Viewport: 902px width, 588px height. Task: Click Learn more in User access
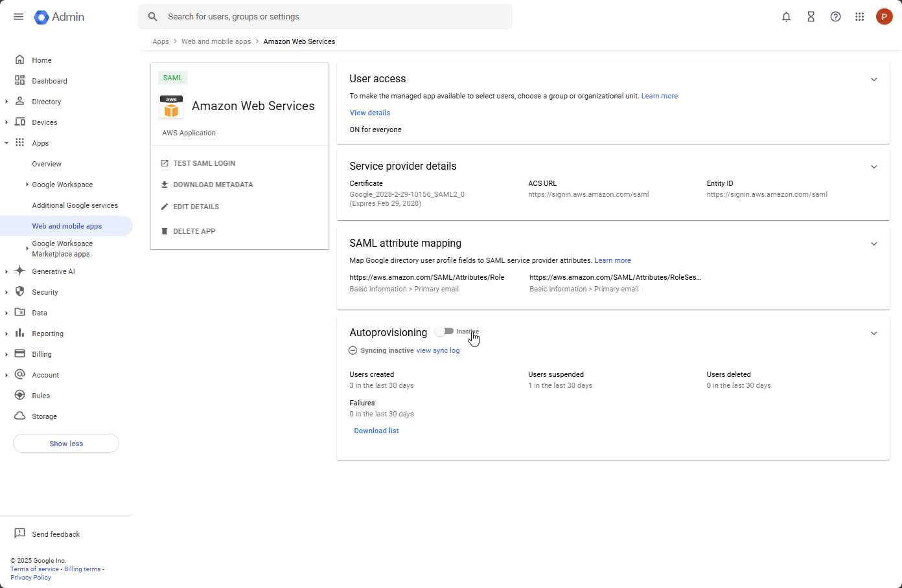pos(660,96)
